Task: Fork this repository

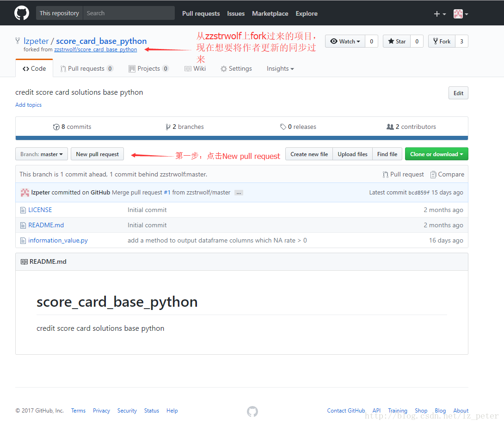Action: click(x=442, y=41)
